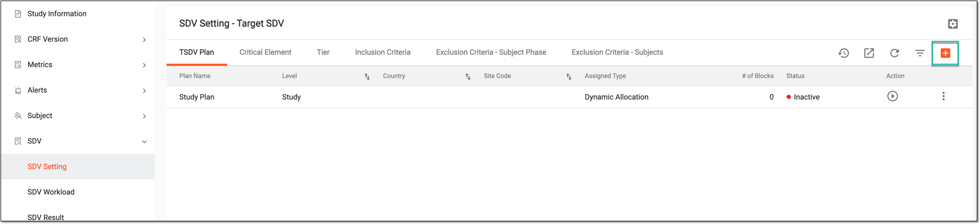Sort by the Level column arrows
The height and width of the screenshot is (224, 980).
coord(367,76)
